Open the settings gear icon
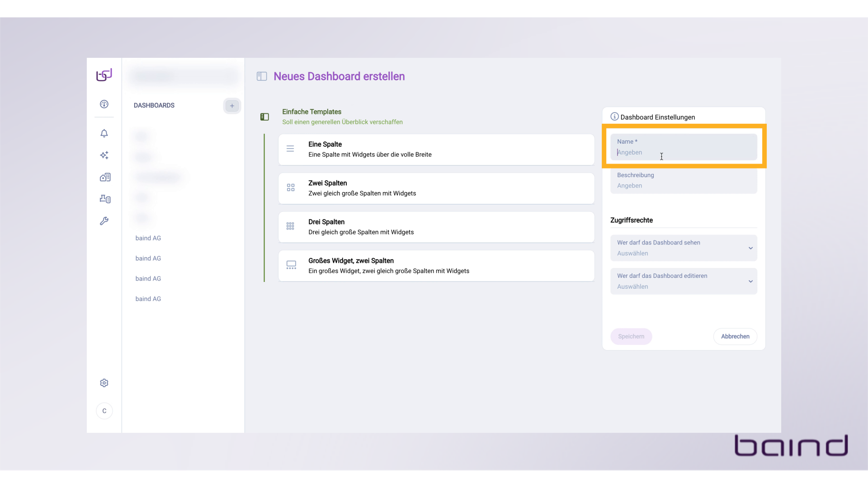Image resolution: width=868 pixels, height=488 pixels. click(x=104, y=383)
